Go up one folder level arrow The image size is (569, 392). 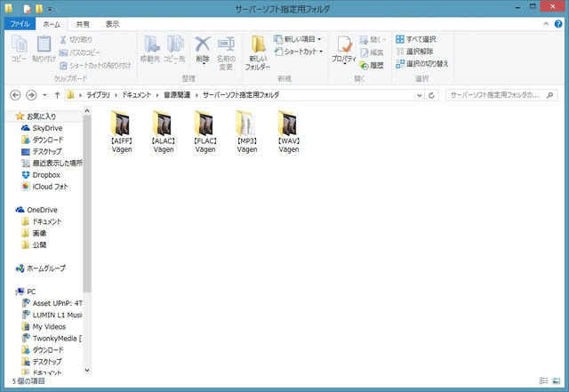tap(57, 94)
